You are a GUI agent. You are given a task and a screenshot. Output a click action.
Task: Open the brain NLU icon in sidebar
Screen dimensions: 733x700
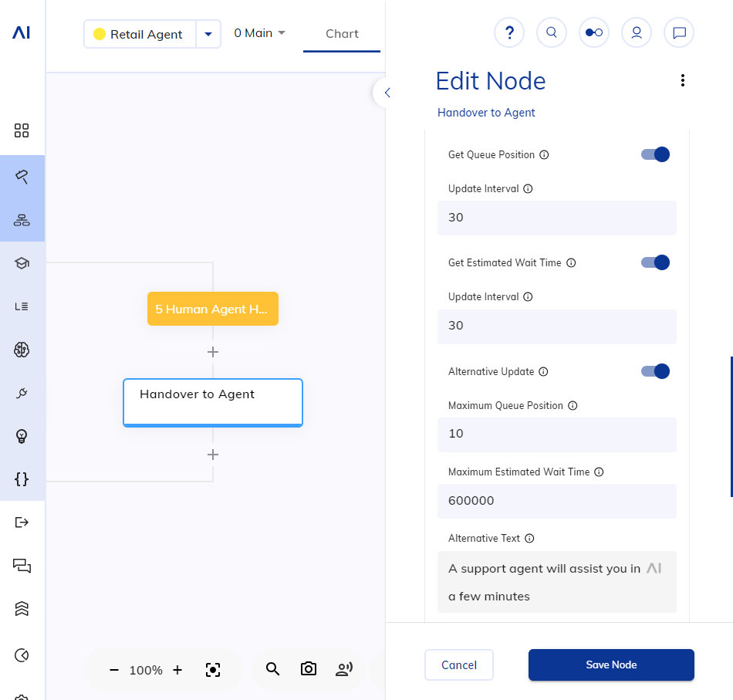tap(22, 350)
